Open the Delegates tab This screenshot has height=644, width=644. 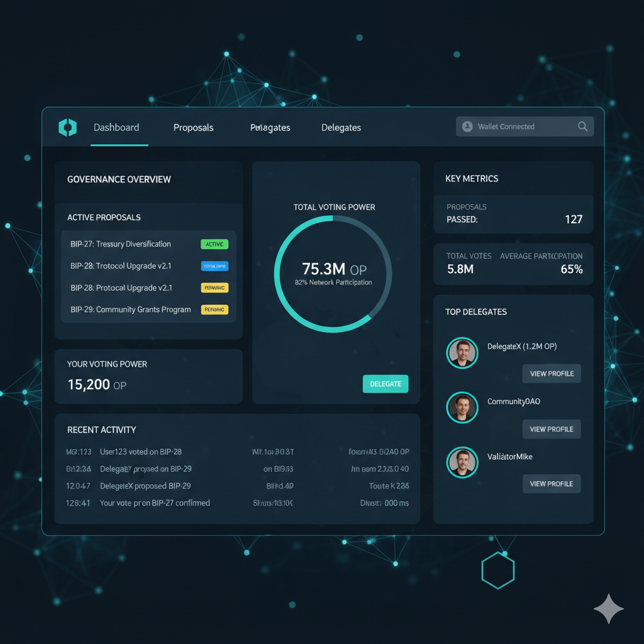point(341,128)
